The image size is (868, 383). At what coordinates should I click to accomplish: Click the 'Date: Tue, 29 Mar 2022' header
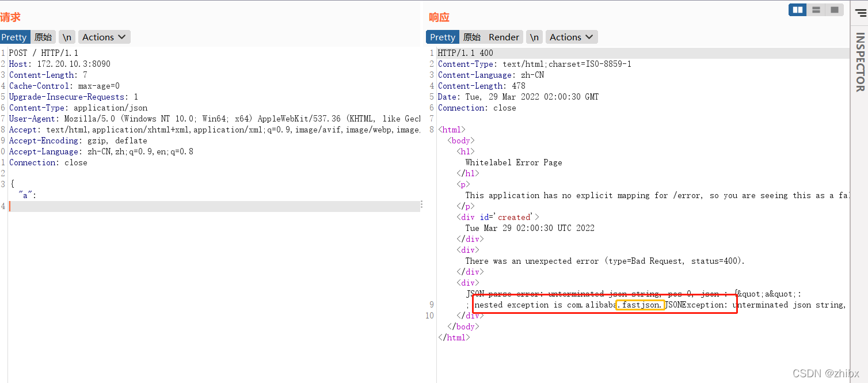(x=519, y=97)
